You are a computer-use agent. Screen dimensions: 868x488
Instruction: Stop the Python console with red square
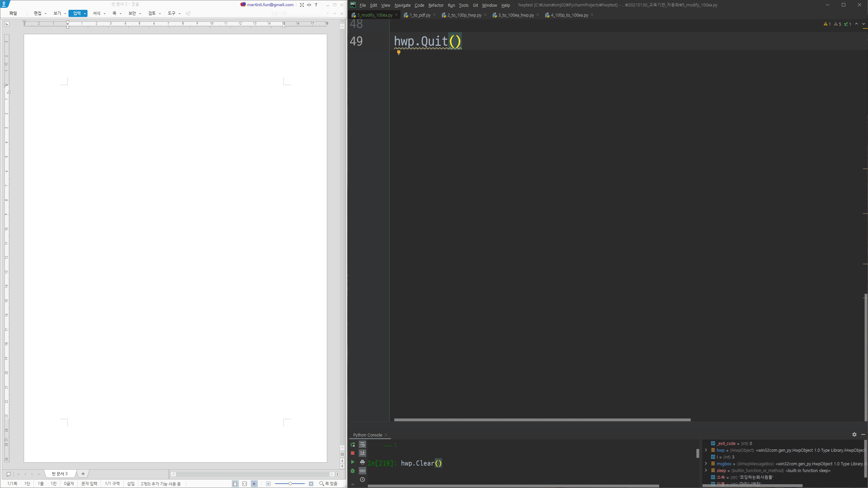[353, 453]
